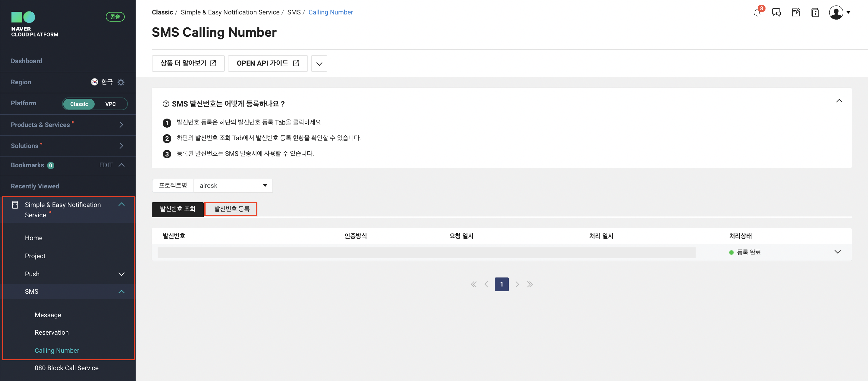Click the 상품 더 알아보기 button
This screenshot has width=868, height=381.
188,63
